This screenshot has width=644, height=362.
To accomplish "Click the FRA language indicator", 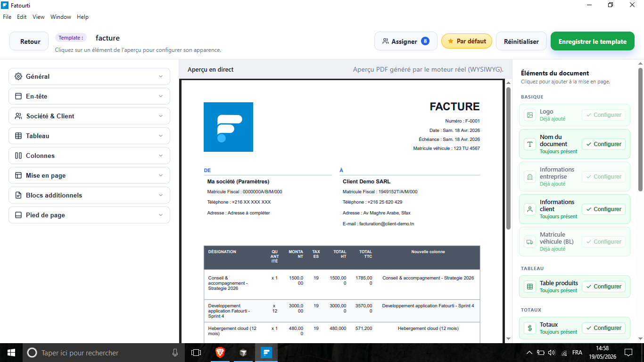I will 577,353.
